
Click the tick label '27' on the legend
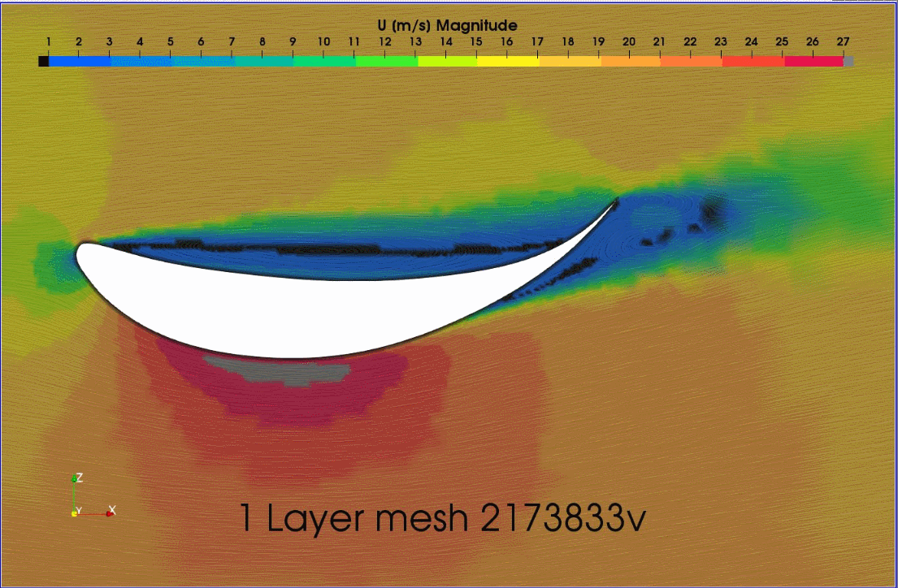[x=843, y=41]
